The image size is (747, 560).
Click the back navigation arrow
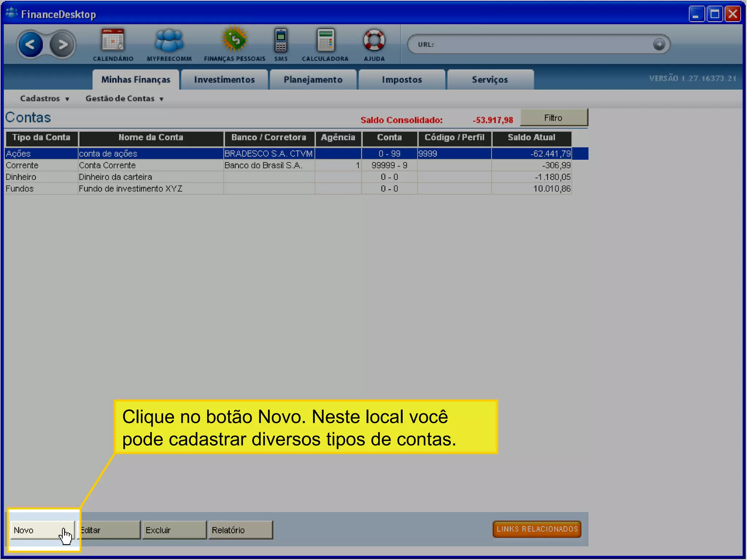pyautogui.click(x=30, y=45)
